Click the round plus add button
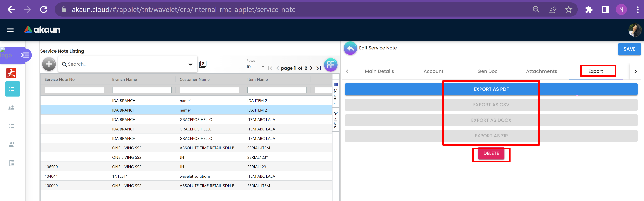The width and height of the screenshot is (644, 201). 49,64
